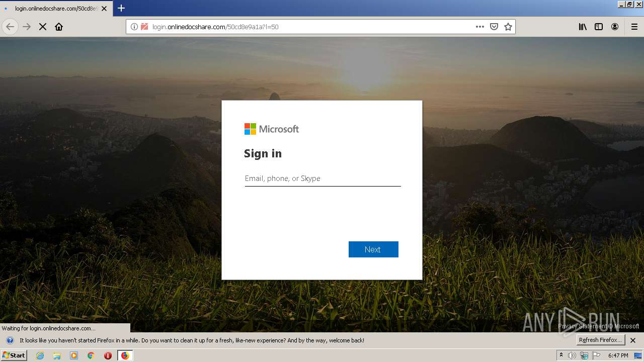Launch Internet Explorer from taskbar
Viewport: 644px width, 362px height.
tap(40, 355)
